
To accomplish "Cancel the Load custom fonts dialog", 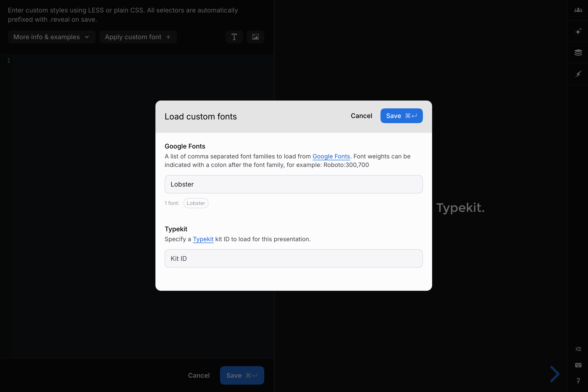I will (x=361, y=116).
